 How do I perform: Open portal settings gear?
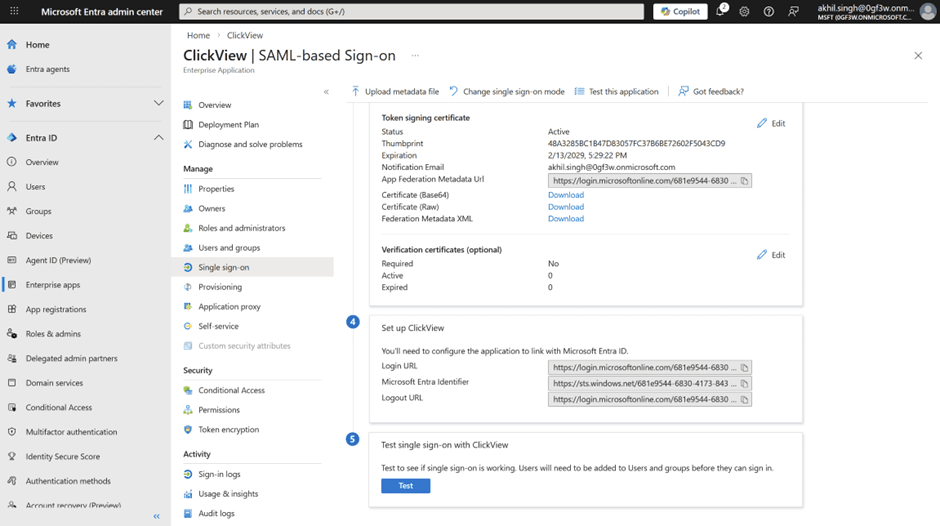click(x=744, y=11)
